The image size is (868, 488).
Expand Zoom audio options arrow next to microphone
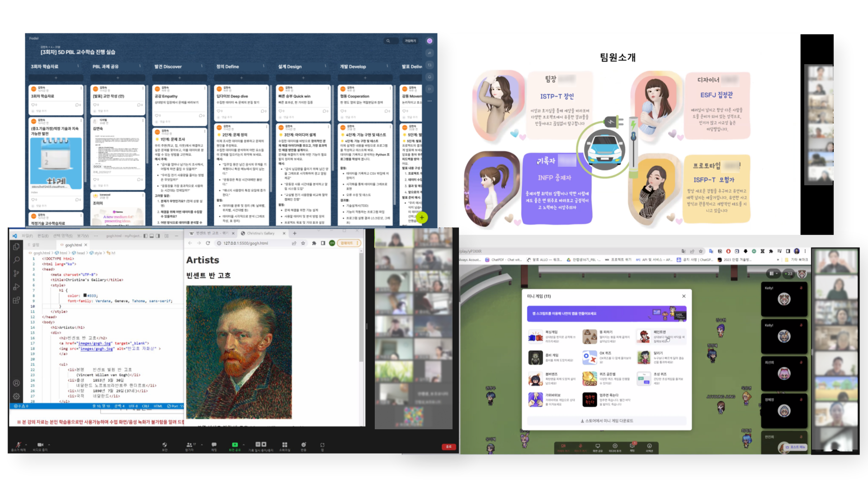tap(26, 445)
